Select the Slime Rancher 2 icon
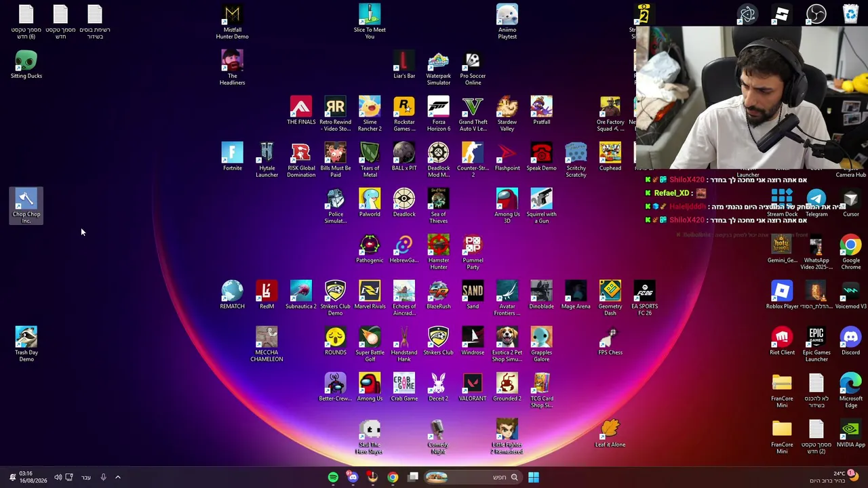This screenshot has height=488, width=868. pos(370,114)
